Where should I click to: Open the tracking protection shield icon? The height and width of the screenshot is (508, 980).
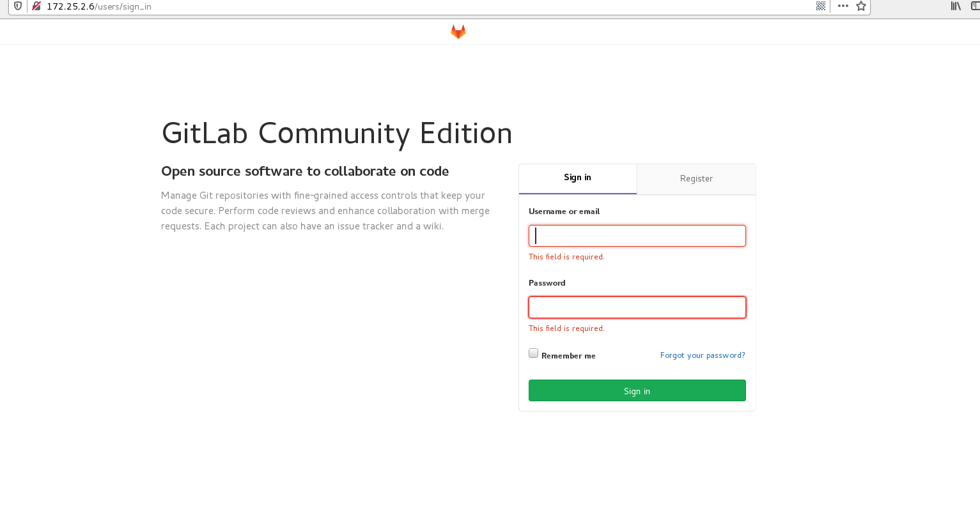18,6
